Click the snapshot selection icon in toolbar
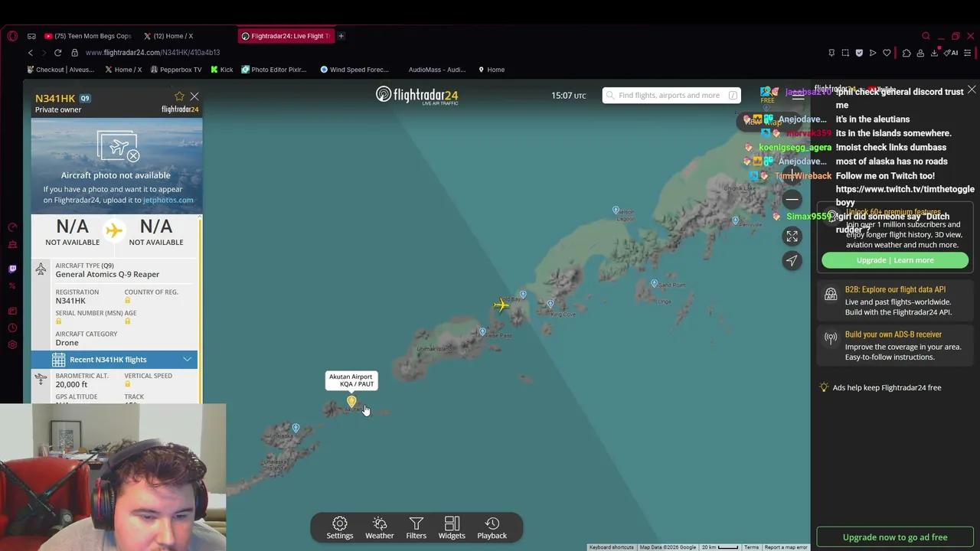The width and height of the screenshot is (980, 551). pyautogui.click(x=845, y=53)
